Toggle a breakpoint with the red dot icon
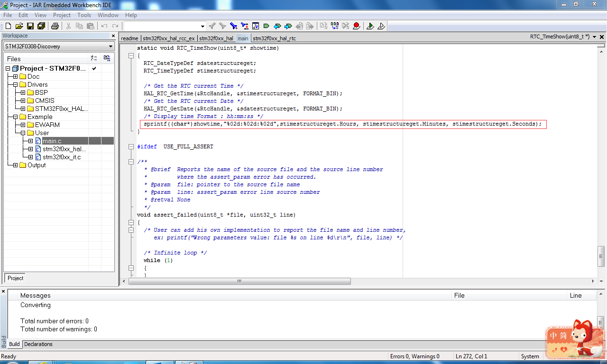The height and width of the screenshot is (364, 607). pos(357,26)
